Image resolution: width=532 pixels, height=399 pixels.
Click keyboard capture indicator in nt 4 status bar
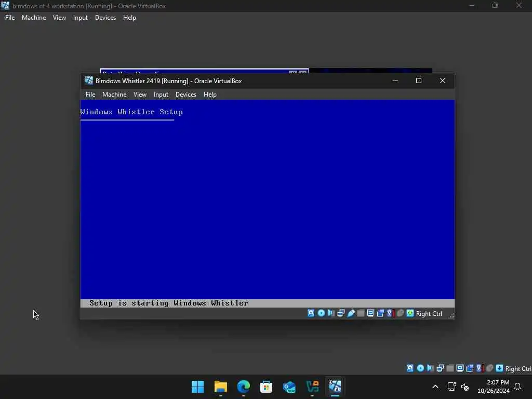point(499,368)
